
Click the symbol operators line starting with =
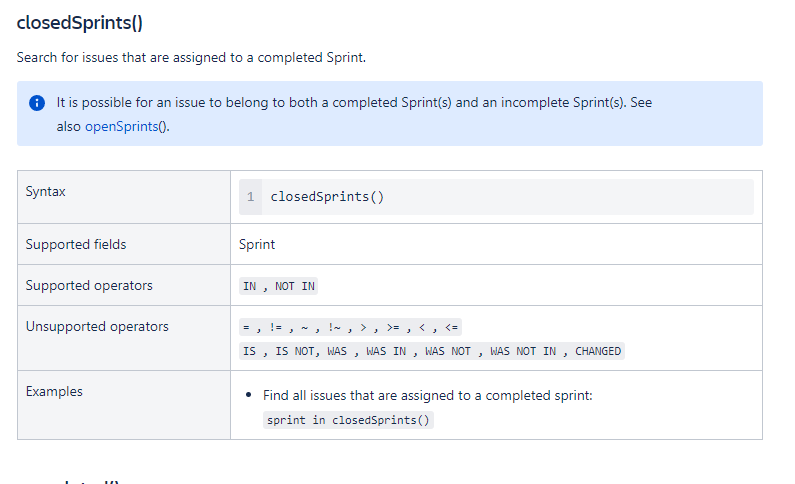coord(350,328)
